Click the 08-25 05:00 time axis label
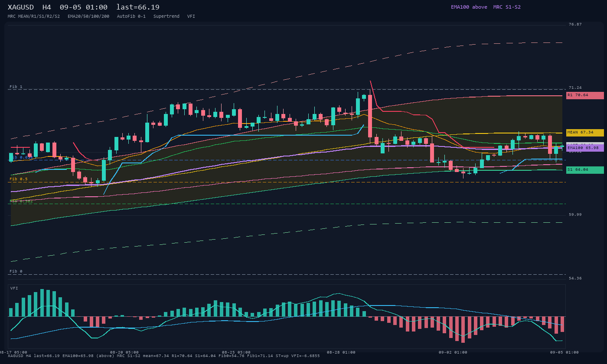Screen dimensions: 607x364 236,352
